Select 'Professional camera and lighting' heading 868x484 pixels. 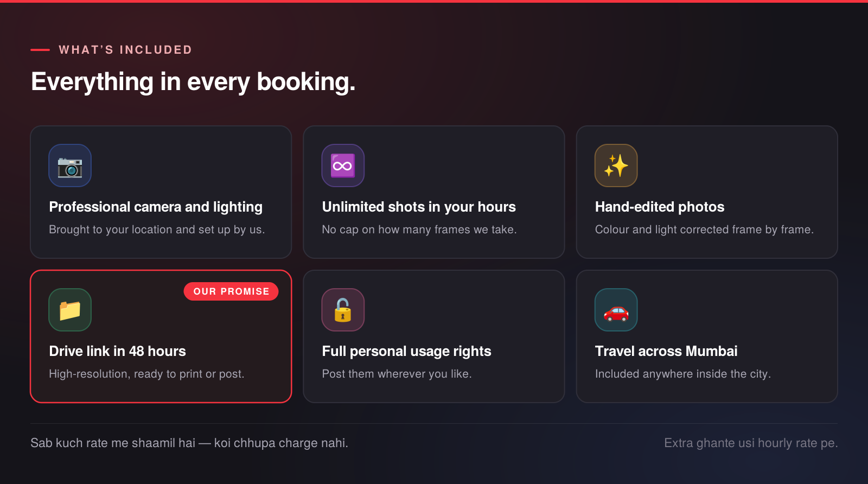[156, 207]
